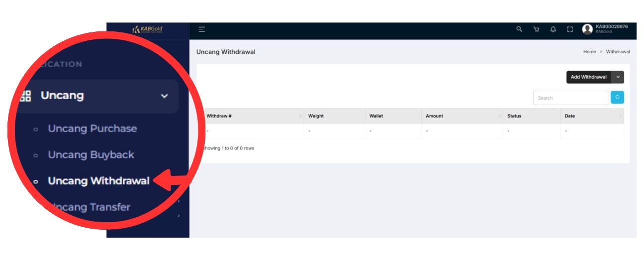Go to Uncang Transfer
The height and width of the screenshot is (265, 644).
click(x=92, y=207)
